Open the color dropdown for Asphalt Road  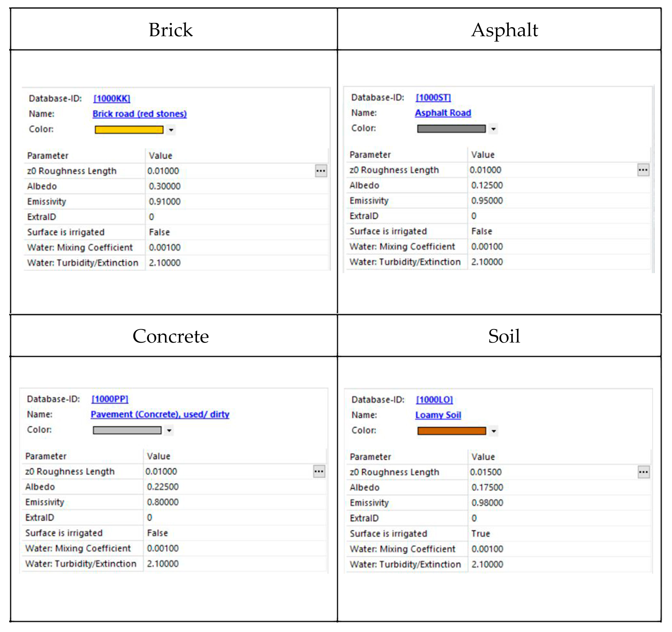493,129
